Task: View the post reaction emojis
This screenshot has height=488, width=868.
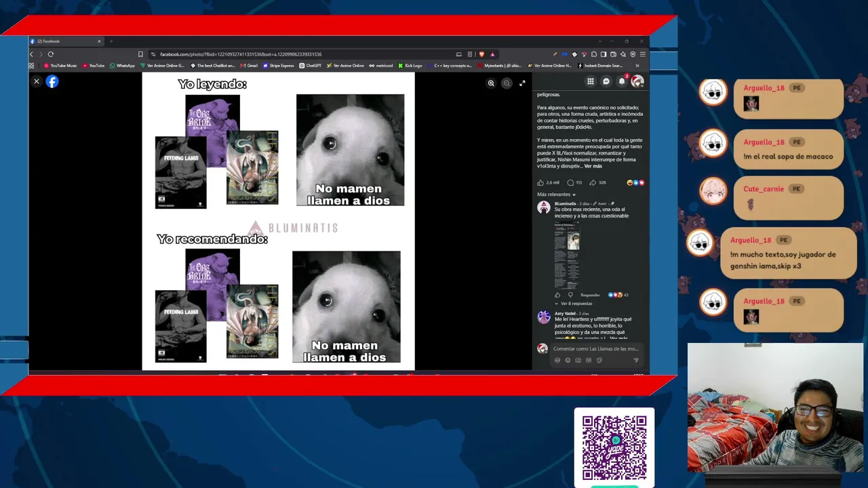Action: pyautogui.click(x=636, y=182)
